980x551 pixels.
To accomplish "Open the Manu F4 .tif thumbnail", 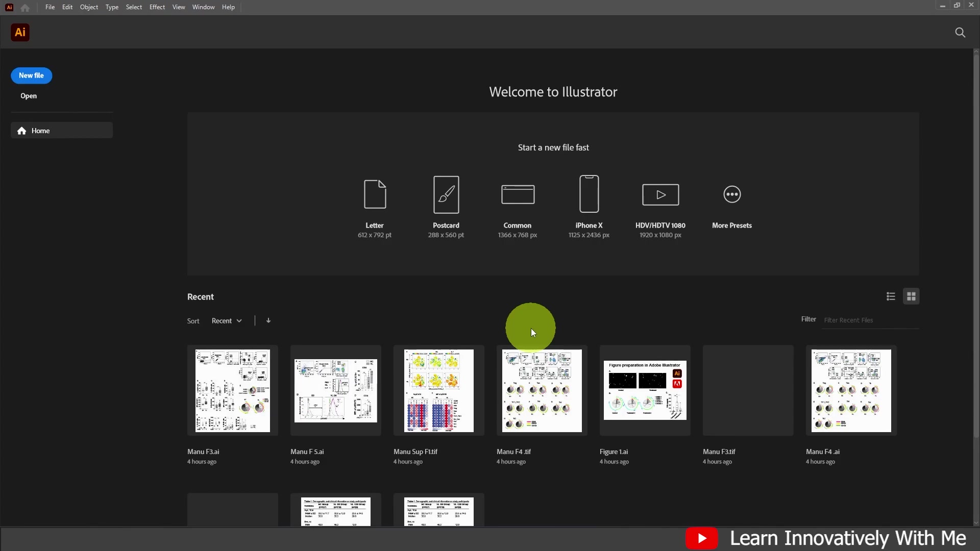I will click(x=542, y=391).
